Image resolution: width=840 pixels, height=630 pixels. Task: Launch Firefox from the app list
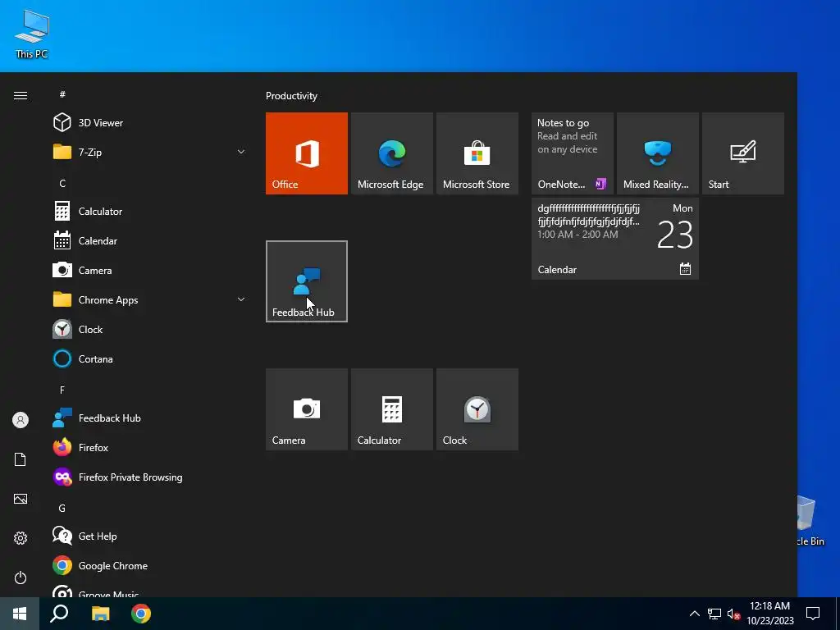pos(150,447)
